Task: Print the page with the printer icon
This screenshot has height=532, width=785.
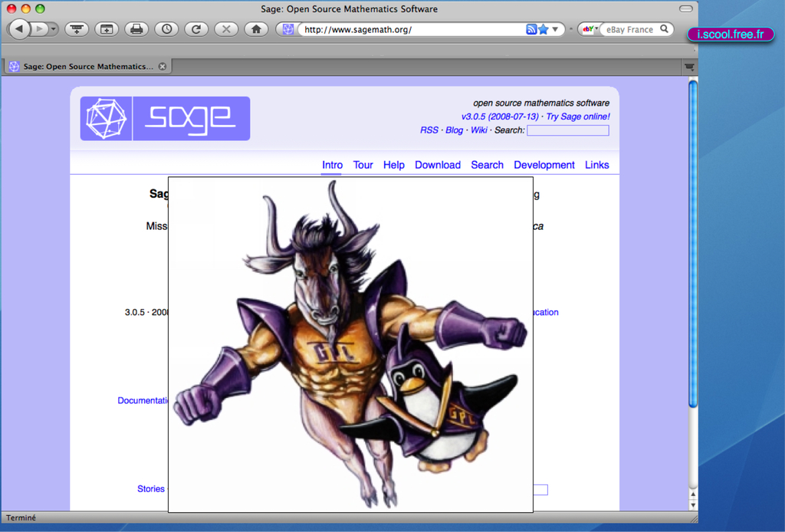Action: 136,29
